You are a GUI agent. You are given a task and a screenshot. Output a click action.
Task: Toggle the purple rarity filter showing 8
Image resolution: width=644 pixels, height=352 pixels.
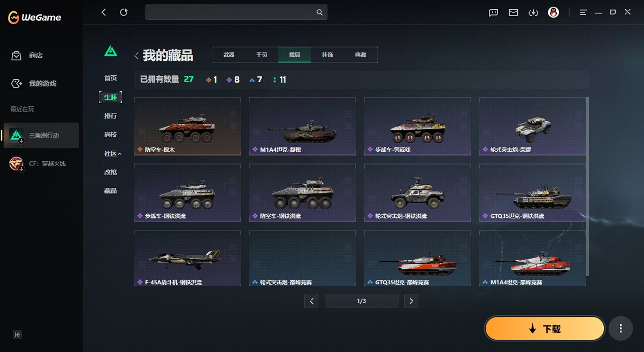point(230,79)
